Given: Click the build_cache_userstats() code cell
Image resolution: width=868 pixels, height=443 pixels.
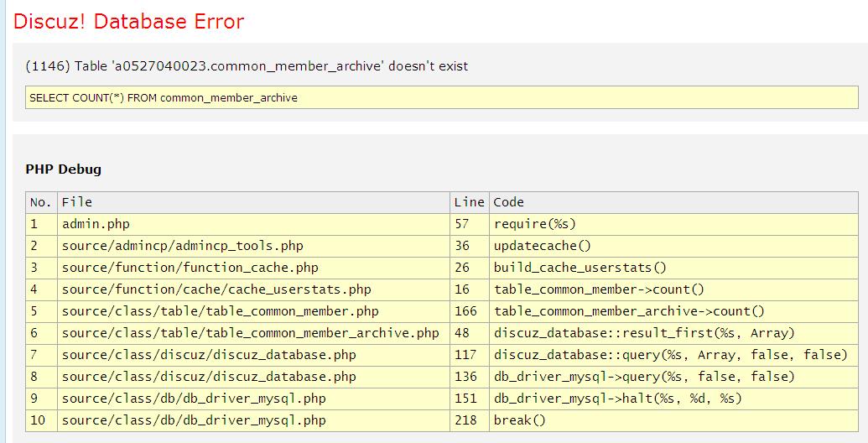Looking at the screenshot, I should (x=673, y=268).
